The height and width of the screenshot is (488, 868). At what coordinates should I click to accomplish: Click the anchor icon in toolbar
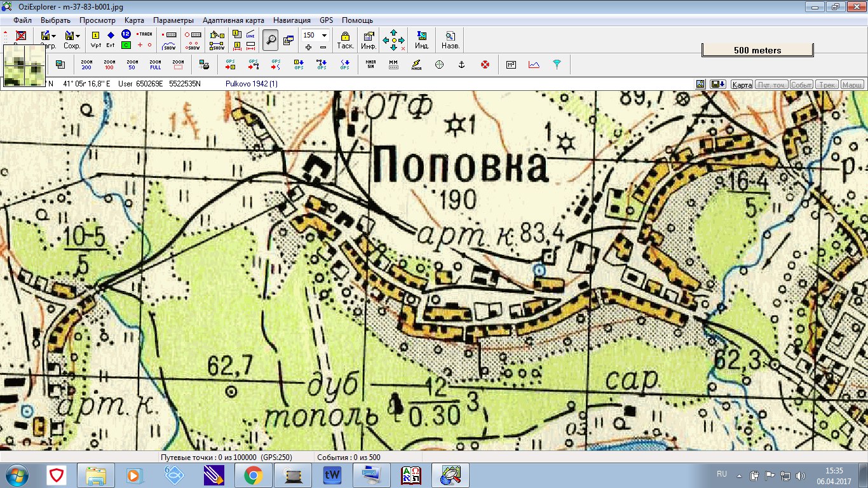pyautogui.click(x=462, y=64)
